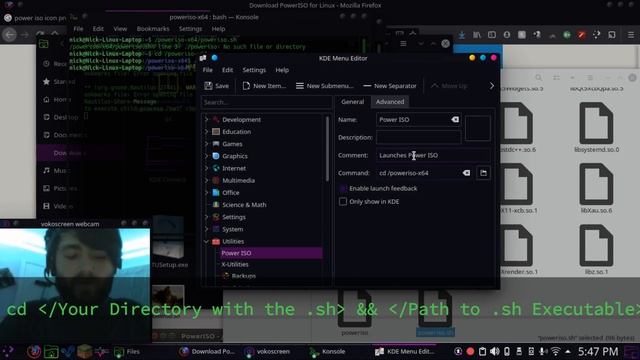
Task: Switch to vokoscreen in taskbar
Action: coord(267,351)
